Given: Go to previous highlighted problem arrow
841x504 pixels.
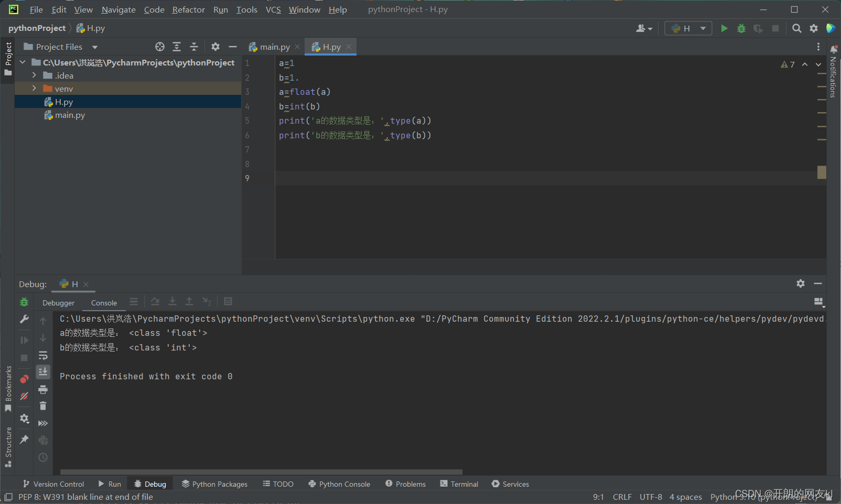Looking at the screenshot, I should pos(805,64).
